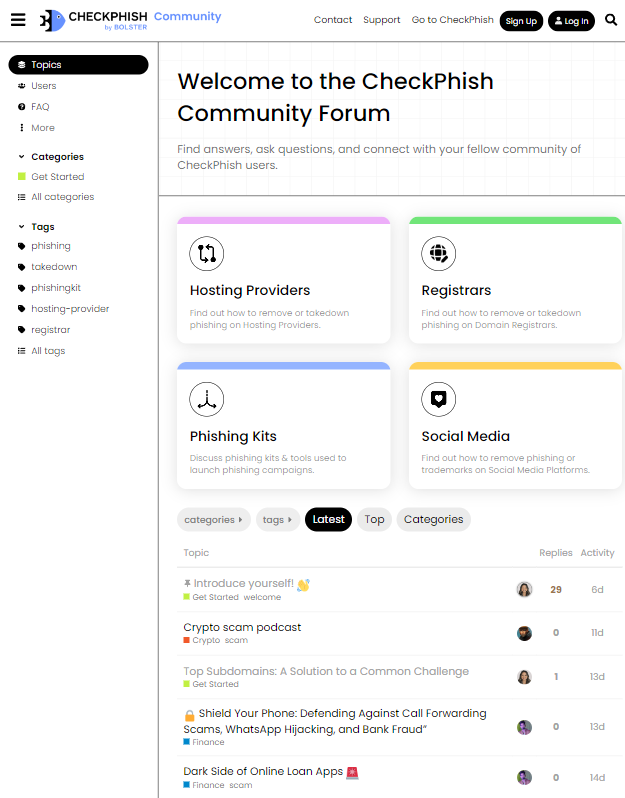Open the Get Started category link in sidebar
The width and height of the screenshot is (625, 798).
coord(58,177)
